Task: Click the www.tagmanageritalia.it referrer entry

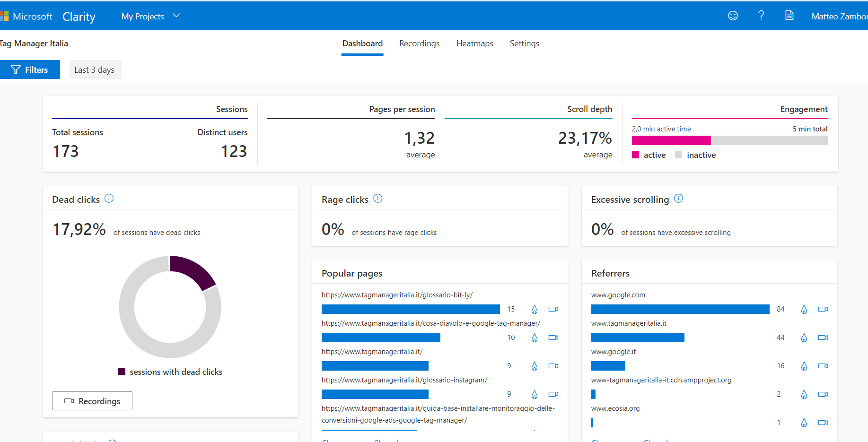Action: click(629, 323)
